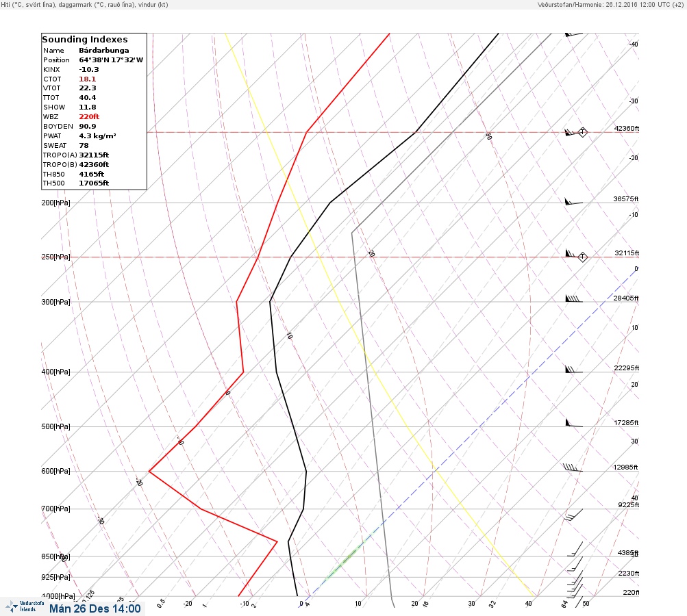
Task: Click the VTOT value 22.3
Action: click(x=87, y=88)
